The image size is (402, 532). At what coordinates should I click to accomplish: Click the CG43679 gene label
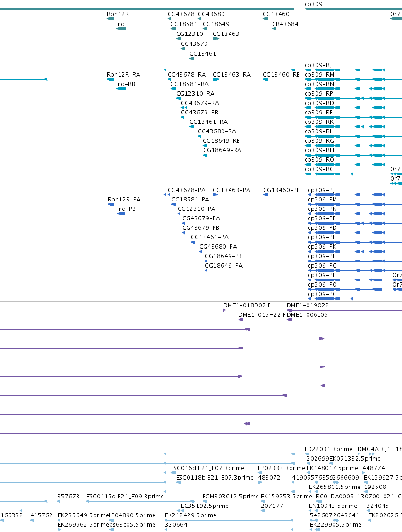pyautogui.click(x=194, y=44)
